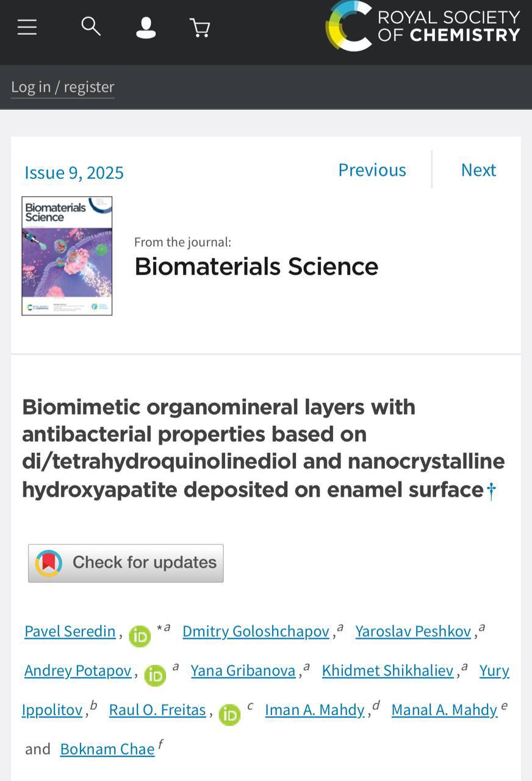Open Andrey Potapov's ORCID iD icon
The height and width of the screenshot is (781, 532).
coord(155,675)
